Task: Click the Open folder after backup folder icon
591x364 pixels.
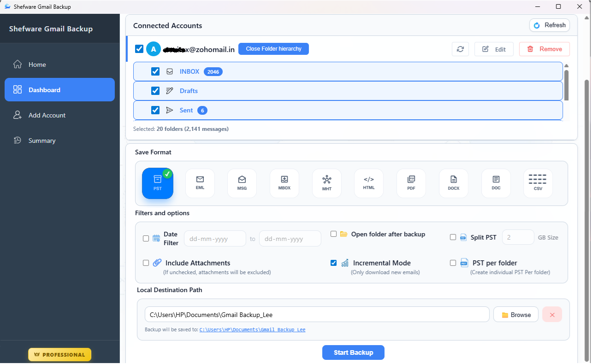Action: tap(343, 234)
